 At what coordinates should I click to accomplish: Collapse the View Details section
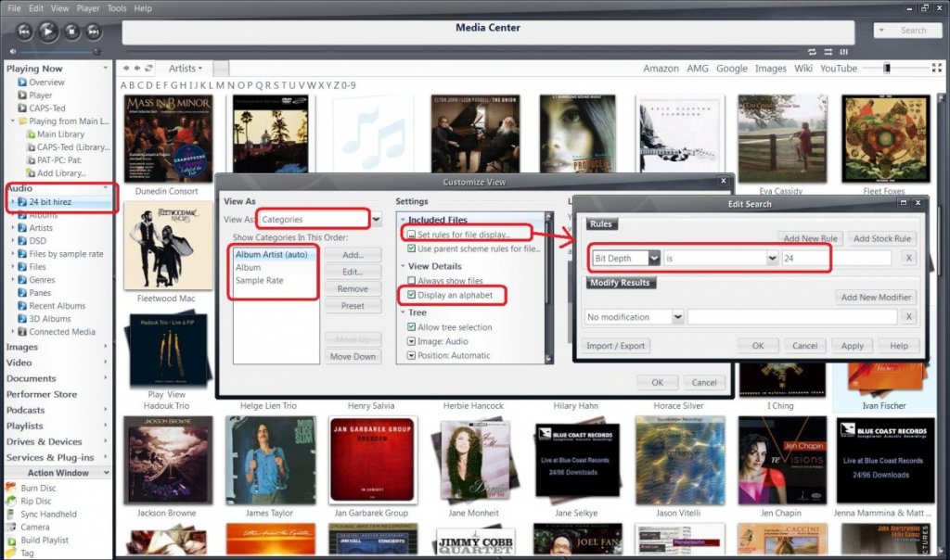click(x=403, y=266)
